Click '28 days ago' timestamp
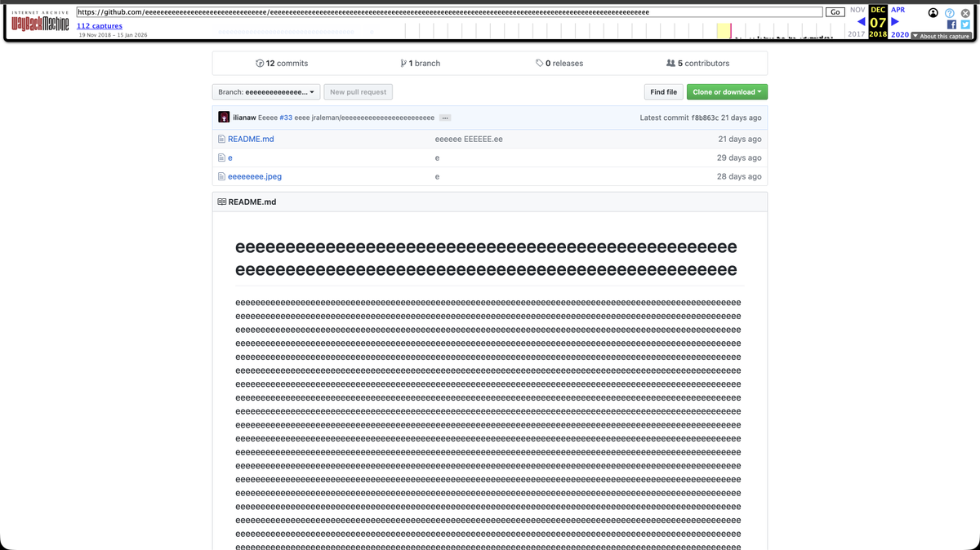The image size is (980, 550). tap(739, 176)
